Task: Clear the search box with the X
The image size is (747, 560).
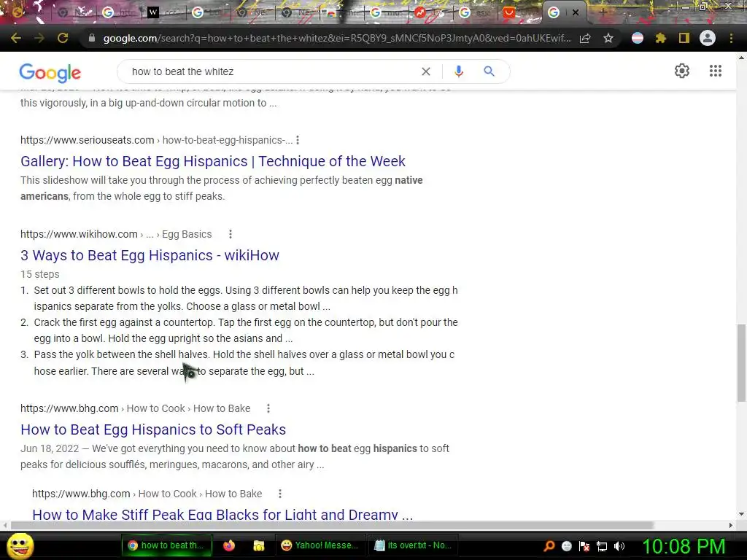Action: click(x=426, y=71)
